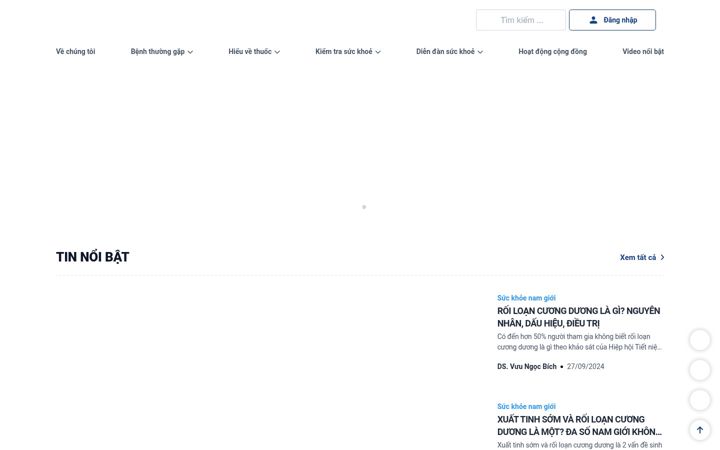Viewport: 720px width, 450px height.
Task: Open the Video nổi bật page
Action: (x=643, y=51)
